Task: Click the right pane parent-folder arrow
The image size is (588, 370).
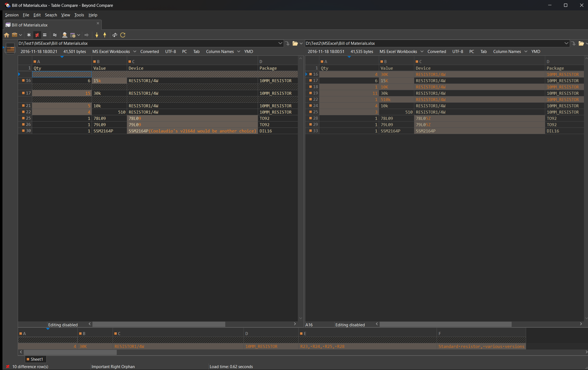Action: [574, 43]
